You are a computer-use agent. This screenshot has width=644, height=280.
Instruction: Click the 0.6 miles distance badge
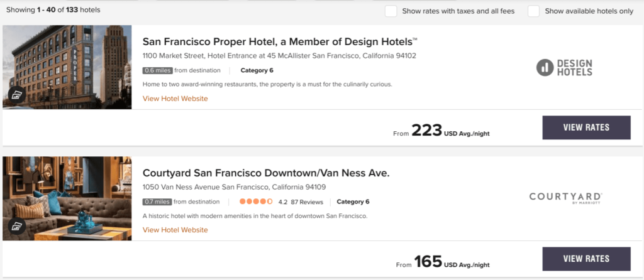(x=157, y=70)
